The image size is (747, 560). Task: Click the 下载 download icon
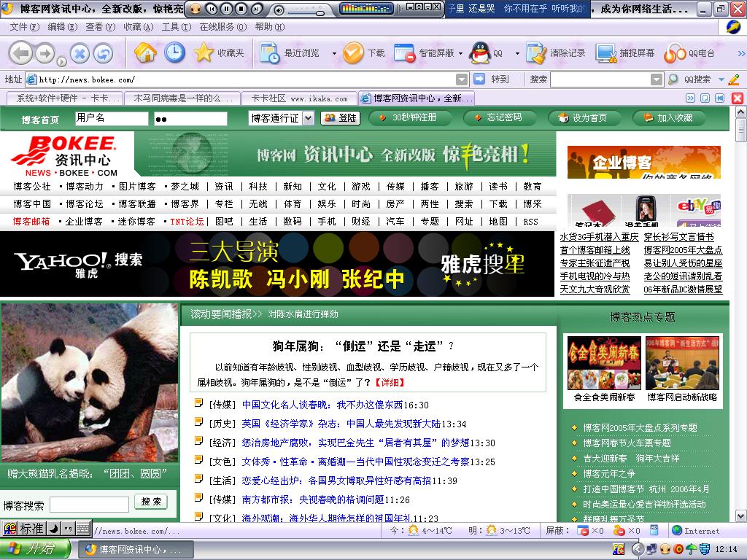tap(354, 53)
